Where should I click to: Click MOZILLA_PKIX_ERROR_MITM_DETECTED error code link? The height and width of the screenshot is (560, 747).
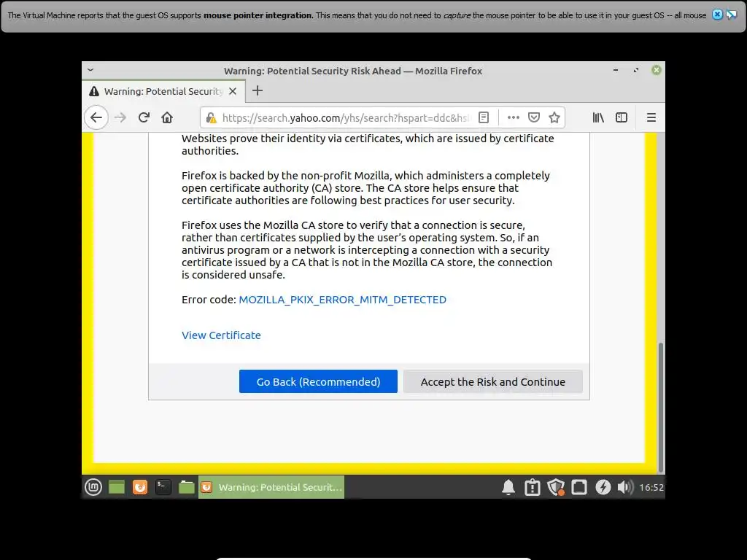(343, 300)
